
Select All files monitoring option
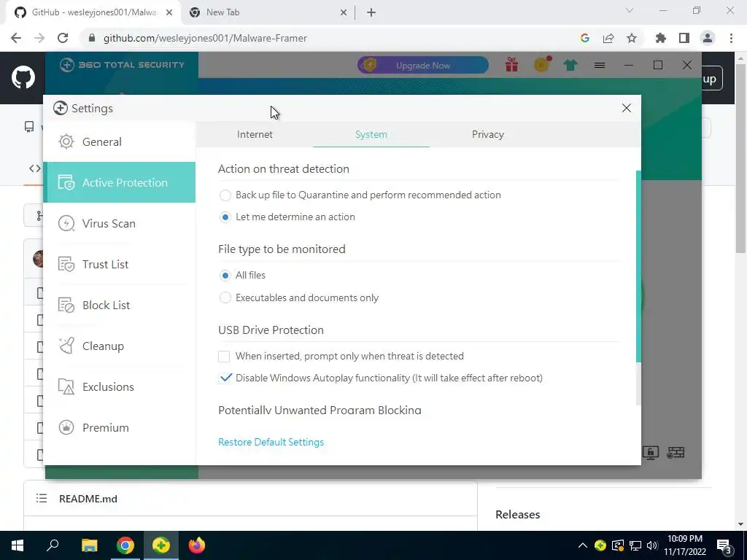[x=225, y=275]
